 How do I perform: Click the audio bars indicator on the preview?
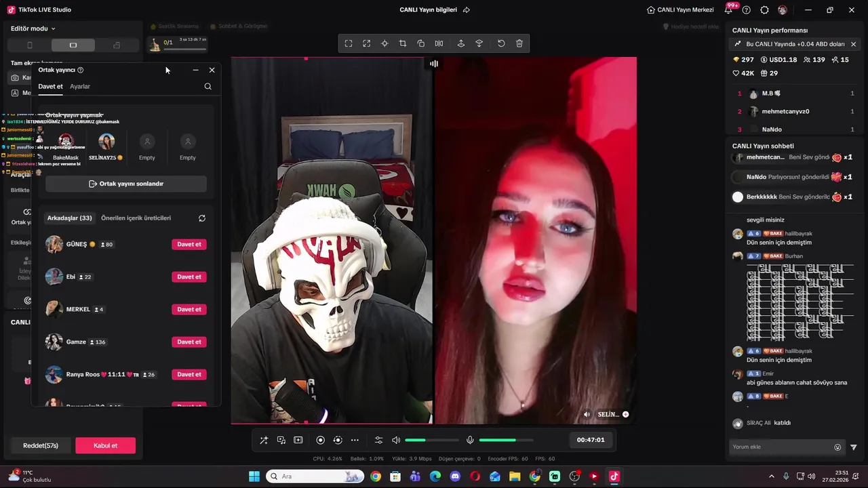434,64
